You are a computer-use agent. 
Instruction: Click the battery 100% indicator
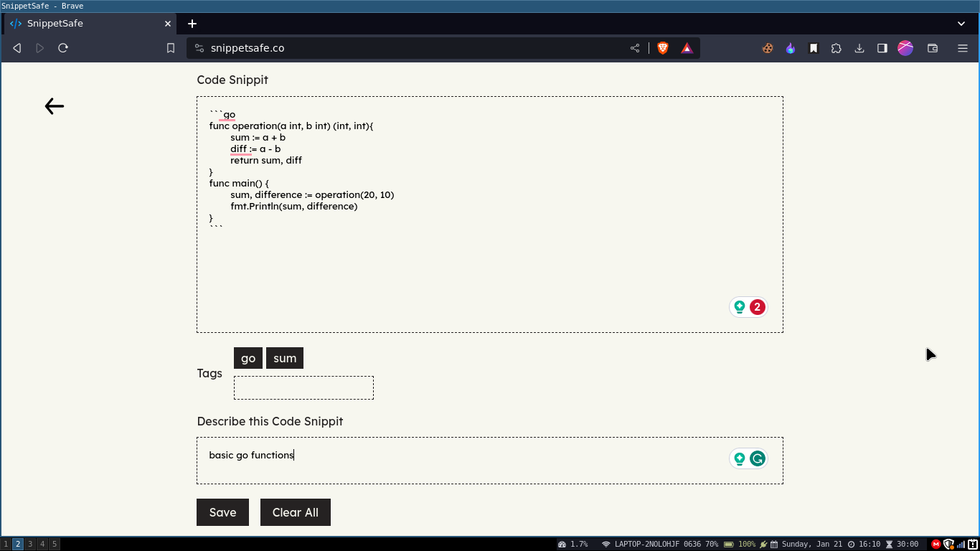pos(740,545)
